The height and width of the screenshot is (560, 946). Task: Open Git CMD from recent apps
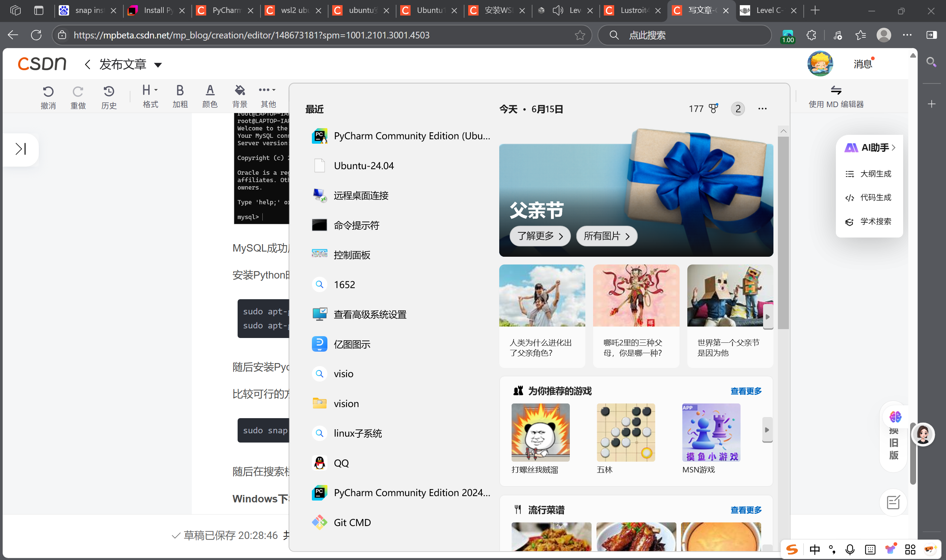352,522
